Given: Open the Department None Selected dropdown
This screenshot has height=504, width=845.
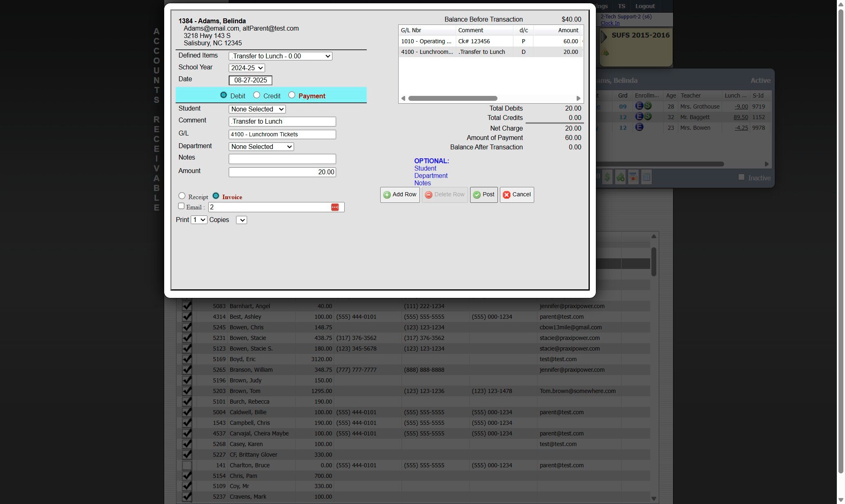Looking at the screenshot, I should (261, 147).
